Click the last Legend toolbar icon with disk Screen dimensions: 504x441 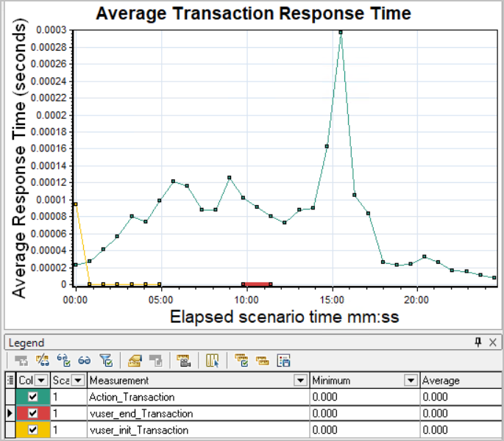[x=283, y=361]
